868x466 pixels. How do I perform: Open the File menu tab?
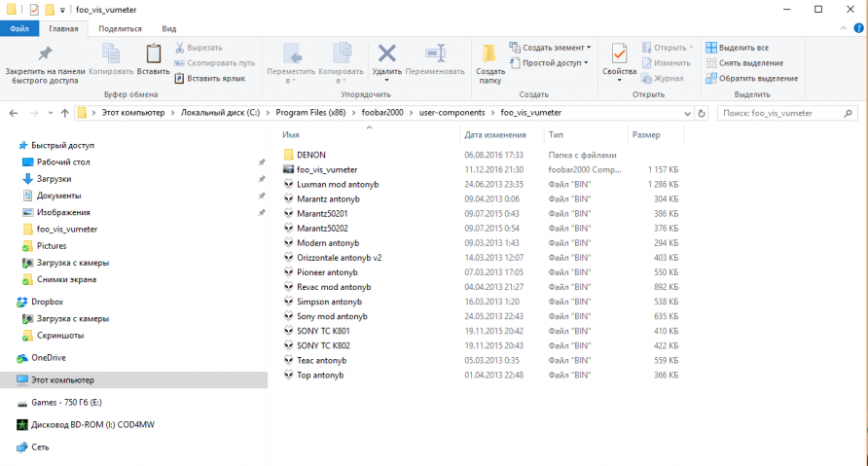tap(19, 29)
